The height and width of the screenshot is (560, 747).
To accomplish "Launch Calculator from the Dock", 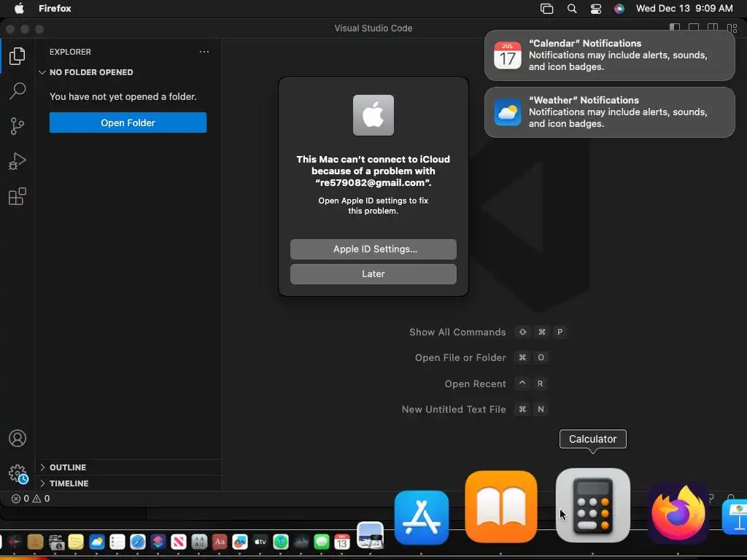I will (x=592, y=505).
